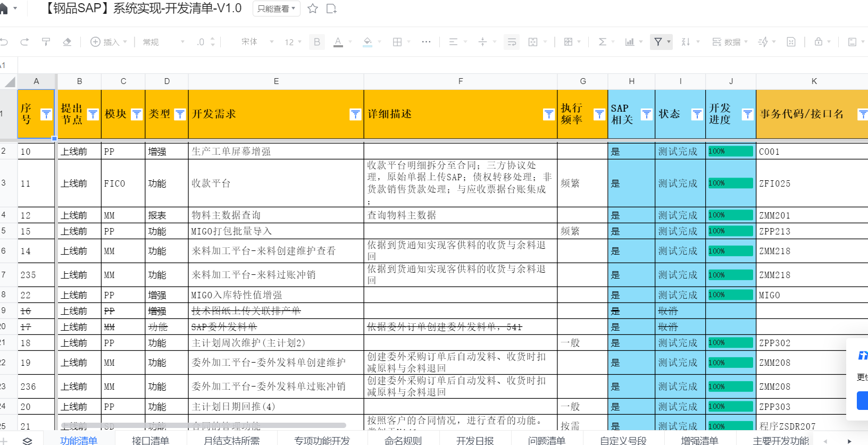
Task: Open the 插入 insert menu
Action: pyautogui.click(x=108, y=42)
